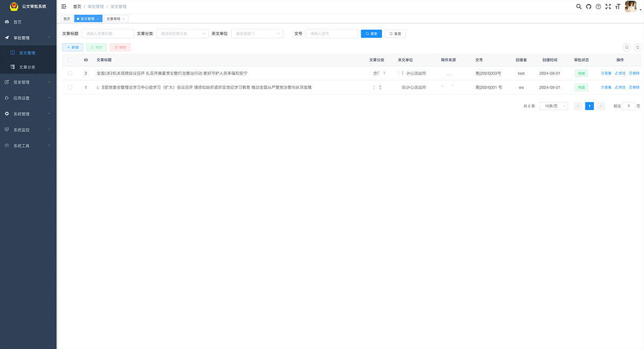Click the help question mark icon
The height and width of the screenshot is (349, 644).
tap(598, 6)
